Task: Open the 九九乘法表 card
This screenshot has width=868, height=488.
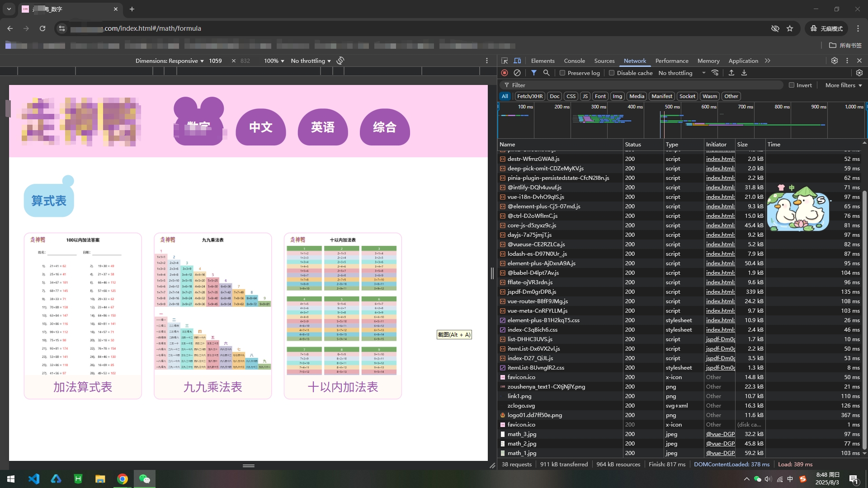Action: pyautogui.click(x=213, y=316)
